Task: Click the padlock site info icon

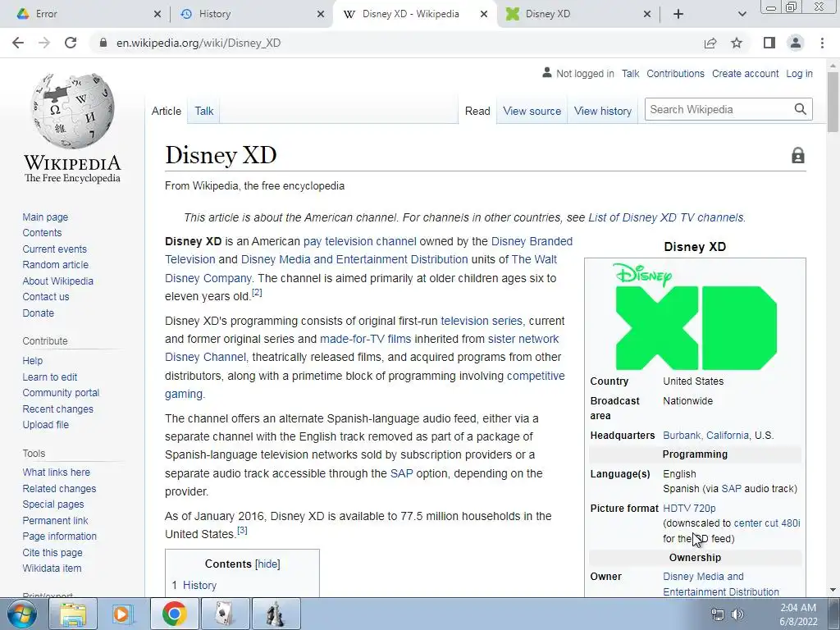Action: (x=103, y=43)
